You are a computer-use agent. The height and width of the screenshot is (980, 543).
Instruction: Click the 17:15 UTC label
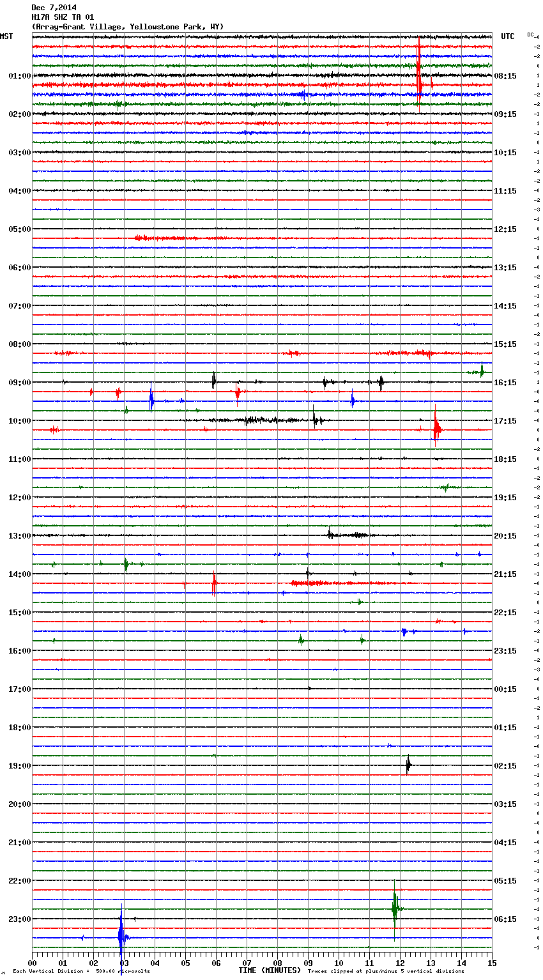505,421
